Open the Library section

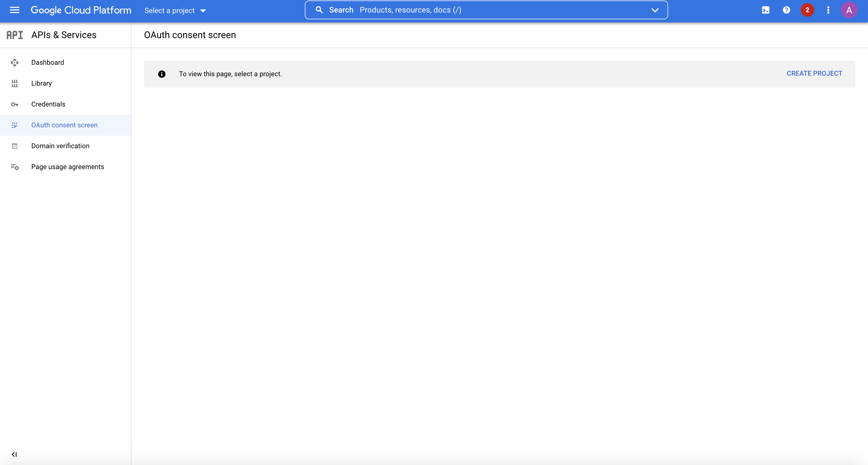pos(41,83)
